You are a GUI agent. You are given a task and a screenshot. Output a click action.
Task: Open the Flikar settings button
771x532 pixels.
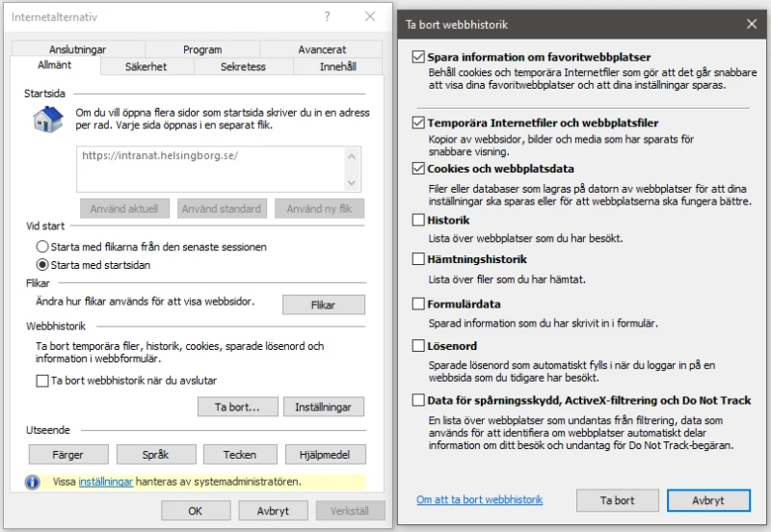pos(324,305)
